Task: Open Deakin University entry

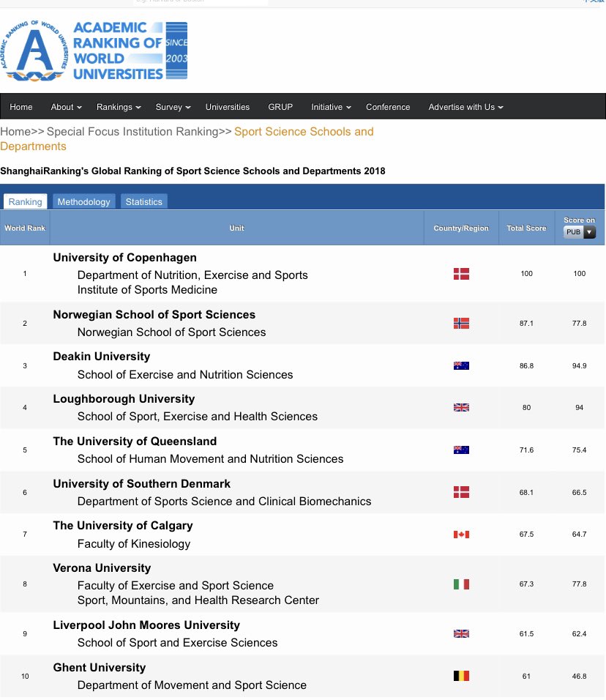Action: click(x=101, y=357)
